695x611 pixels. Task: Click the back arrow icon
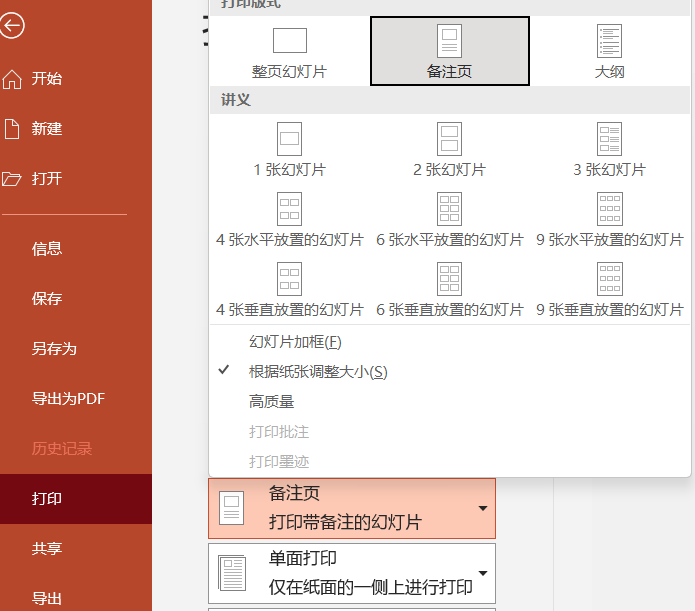tap(11, 26)
